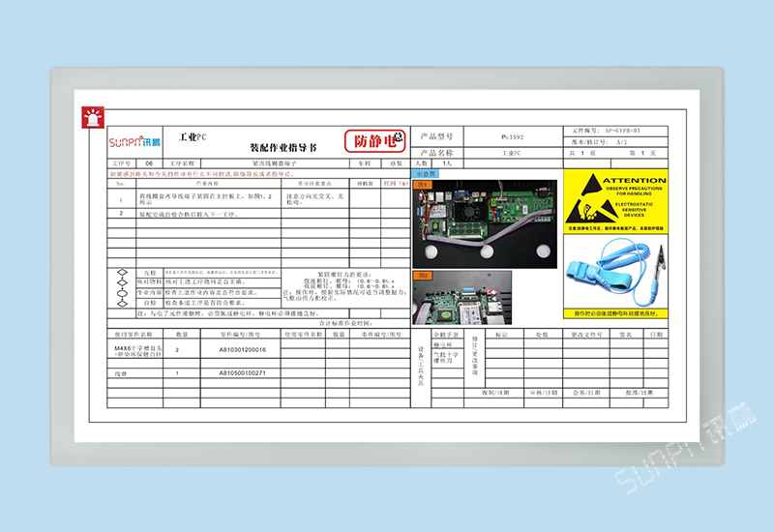Select the blue anti-static wrist strap photo
The width and height of the screenshot is (774, 532).
(615, 272)
